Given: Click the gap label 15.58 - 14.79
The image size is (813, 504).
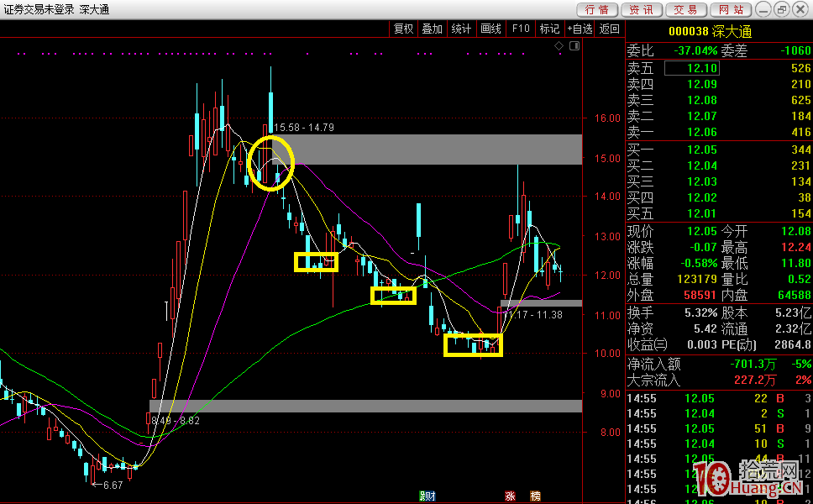Looking at the screenshot, I should click(x=304, y=128).
